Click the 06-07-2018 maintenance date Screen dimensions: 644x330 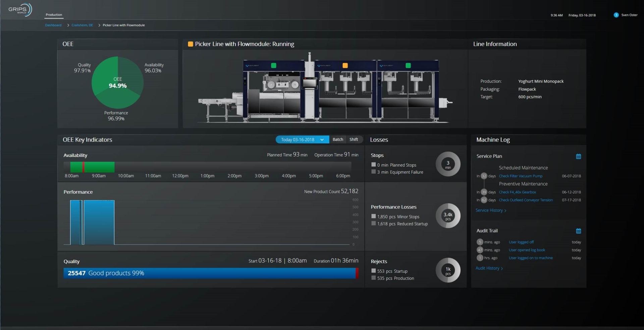pos(571,176)
